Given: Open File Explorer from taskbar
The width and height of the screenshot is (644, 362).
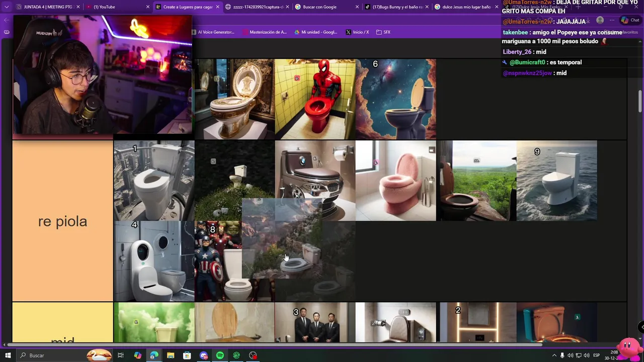Looking at the screenshot, I should tap(171, 355).
